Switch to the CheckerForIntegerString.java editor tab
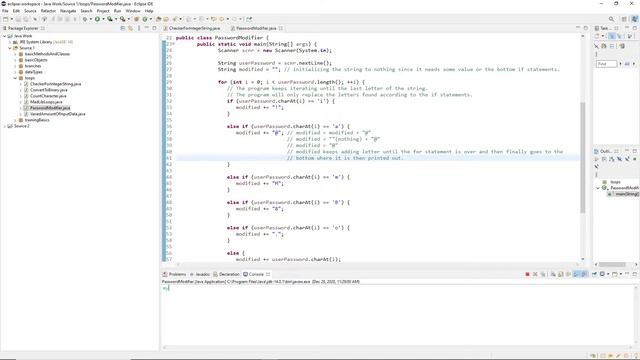The width and height of the screenshot is (640, 360). [194, 28]
